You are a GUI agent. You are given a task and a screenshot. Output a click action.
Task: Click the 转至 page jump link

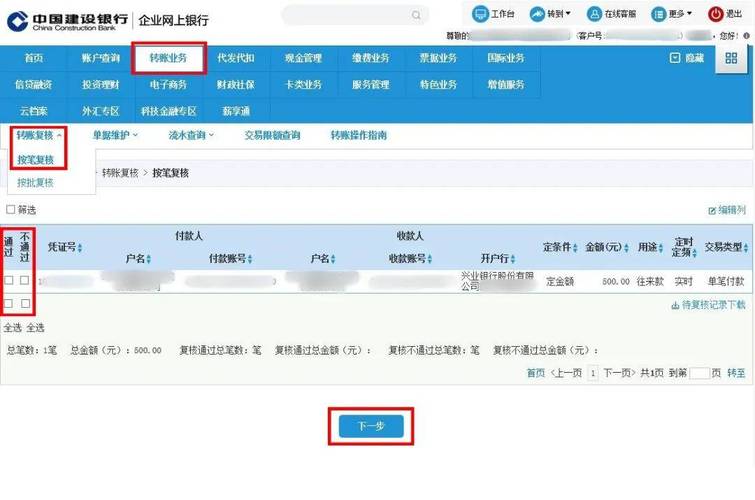point(736,373)
